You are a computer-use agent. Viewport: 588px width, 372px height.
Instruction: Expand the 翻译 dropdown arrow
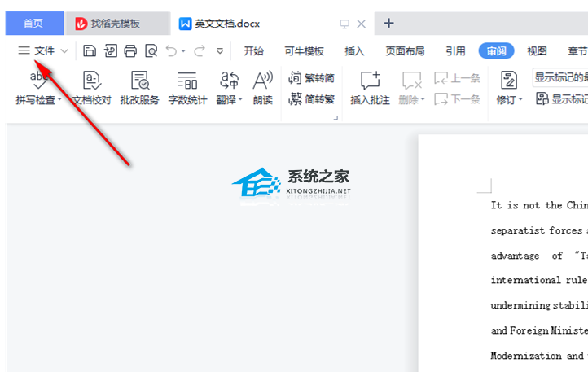click(240, 99)
